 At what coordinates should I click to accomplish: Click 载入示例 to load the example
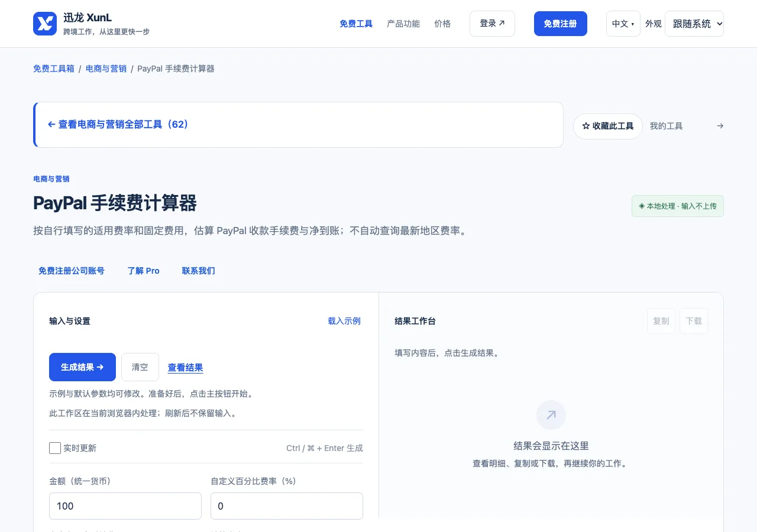pos(344,321)
